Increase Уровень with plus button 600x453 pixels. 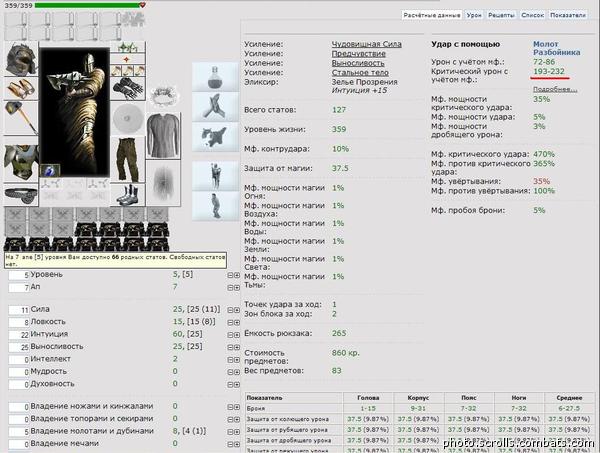pos(237,275)
